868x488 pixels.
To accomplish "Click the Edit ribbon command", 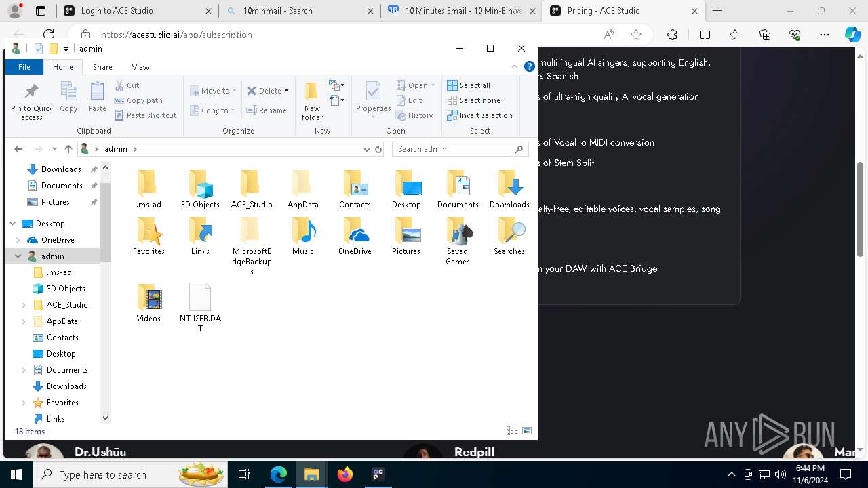I will coord(409,100).
